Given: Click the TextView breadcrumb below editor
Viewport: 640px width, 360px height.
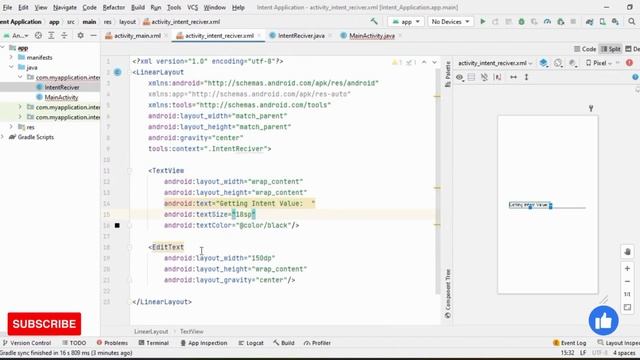Looking at the screenshot, I should coord(191,331).
